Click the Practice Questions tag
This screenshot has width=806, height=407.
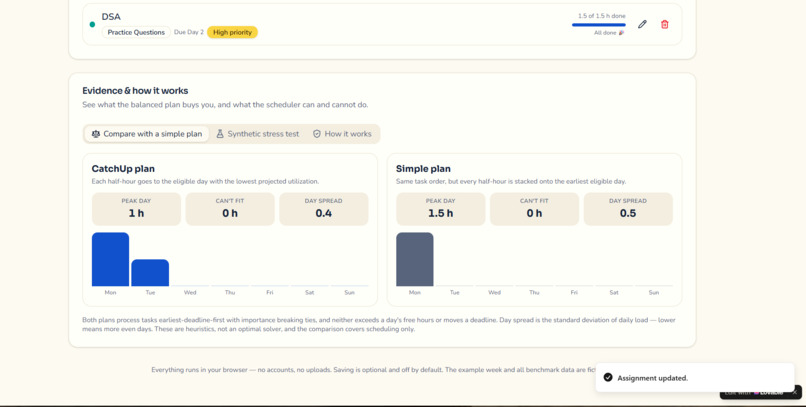click(x=136, y=32)
